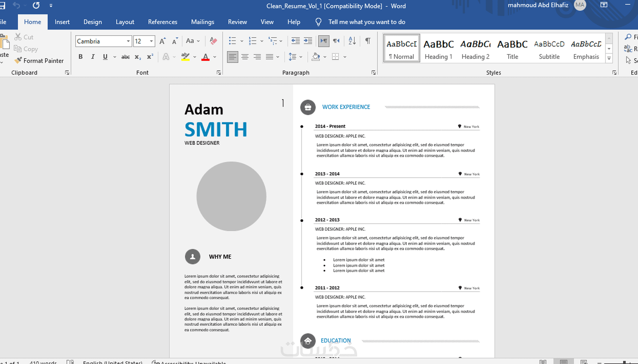Click the Tell me what you want search box
638x364 pixels.
(366, 22)
